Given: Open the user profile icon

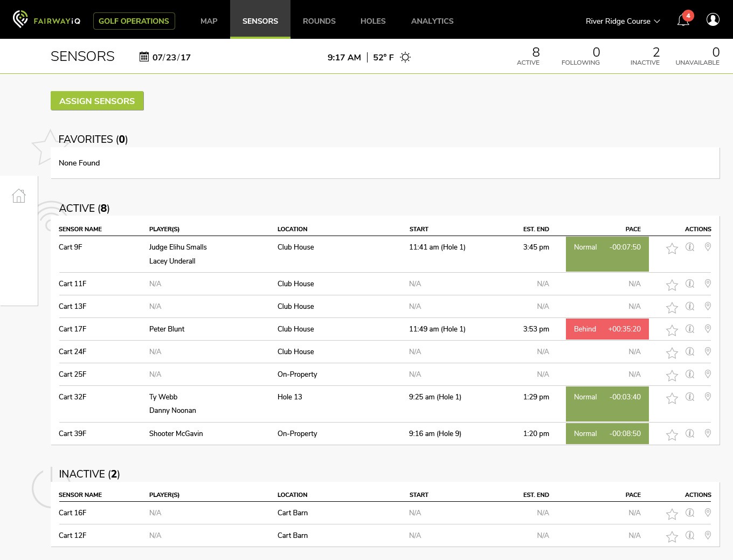Looking at the screenshot, I should point(713,19).
